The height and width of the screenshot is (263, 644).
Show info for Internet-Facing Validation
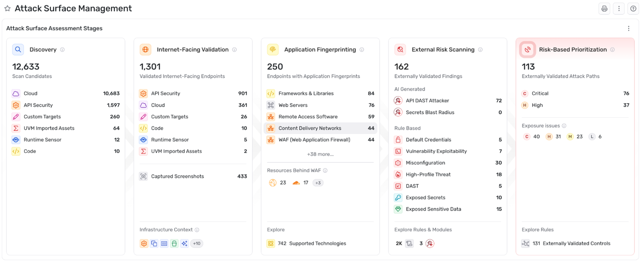pos(234,50)
